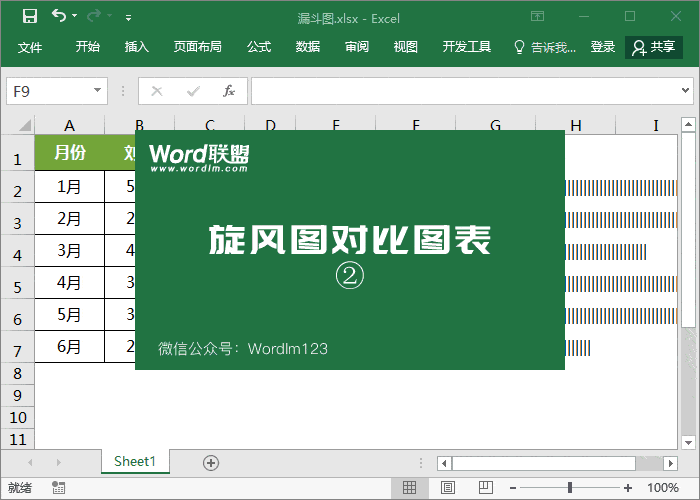
Task: Click the next sheet navigation arrow
Action: 58,462
